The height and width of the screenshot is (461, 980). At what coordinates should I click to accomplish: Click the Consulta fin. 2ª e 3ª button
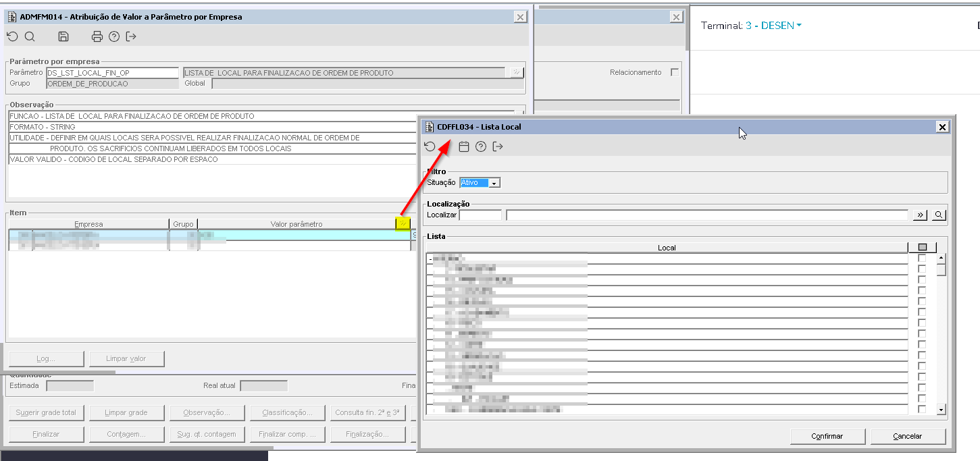367,412
